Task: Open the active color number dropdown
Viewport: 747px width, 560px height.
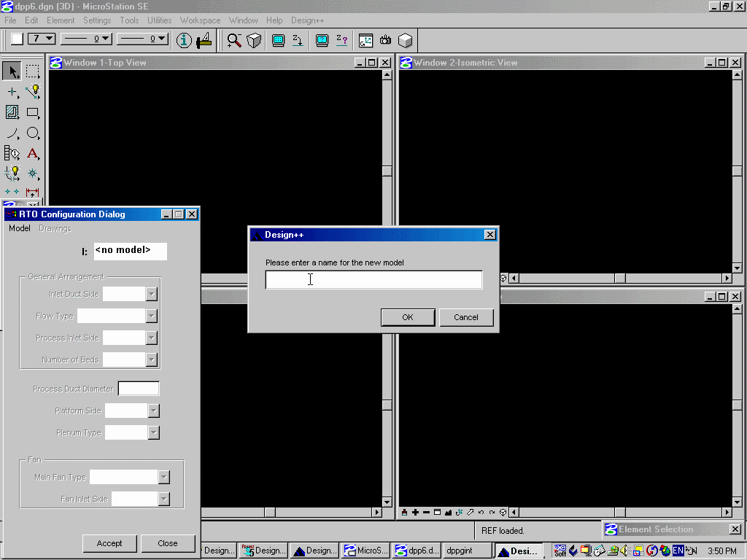Action: (42, 39)
